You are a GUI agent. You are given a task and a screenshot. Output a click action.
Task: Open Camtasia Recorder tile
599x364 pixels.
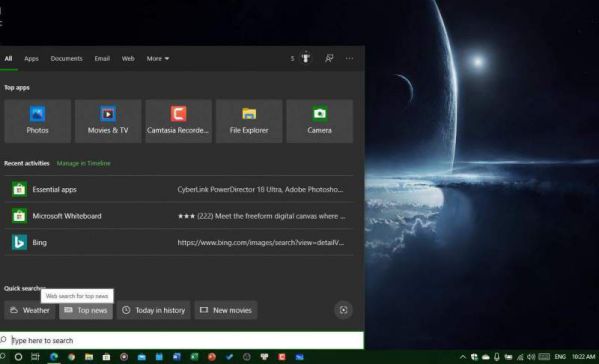178,121
